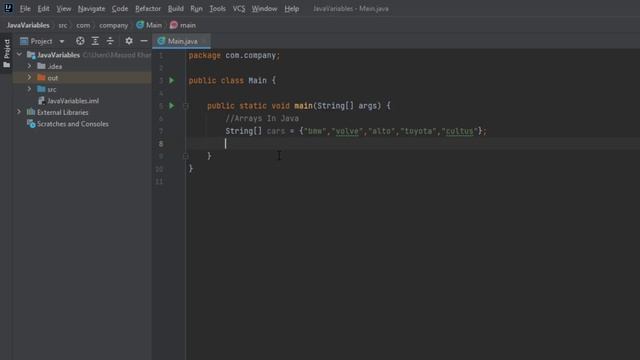Image resolution: width=640 pixels, height=360 pixels.
Task: Click the "cars" variable name
Action: tap(276, 131)
